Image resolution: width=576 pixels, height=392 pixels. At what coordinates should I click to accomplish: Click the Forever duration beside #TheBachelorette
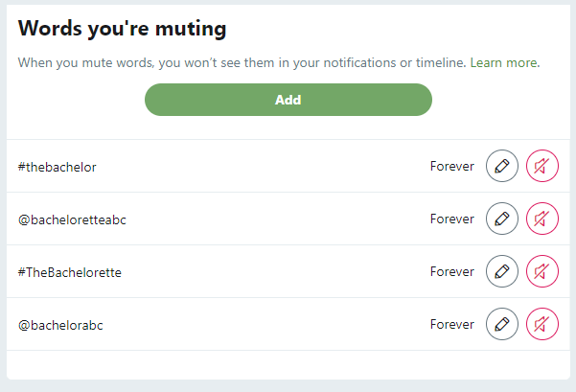pyautogui.click(x=451, y=271)
